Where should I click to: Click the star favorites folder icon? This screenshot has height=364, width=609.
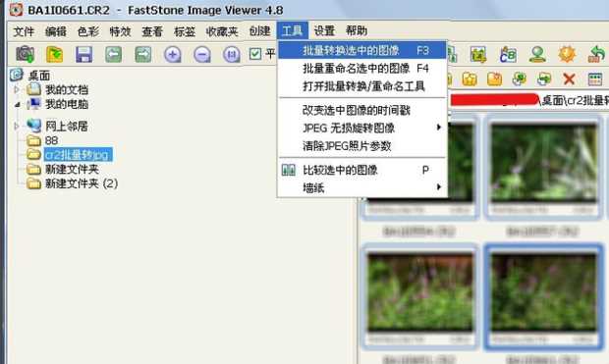[470, 79]
